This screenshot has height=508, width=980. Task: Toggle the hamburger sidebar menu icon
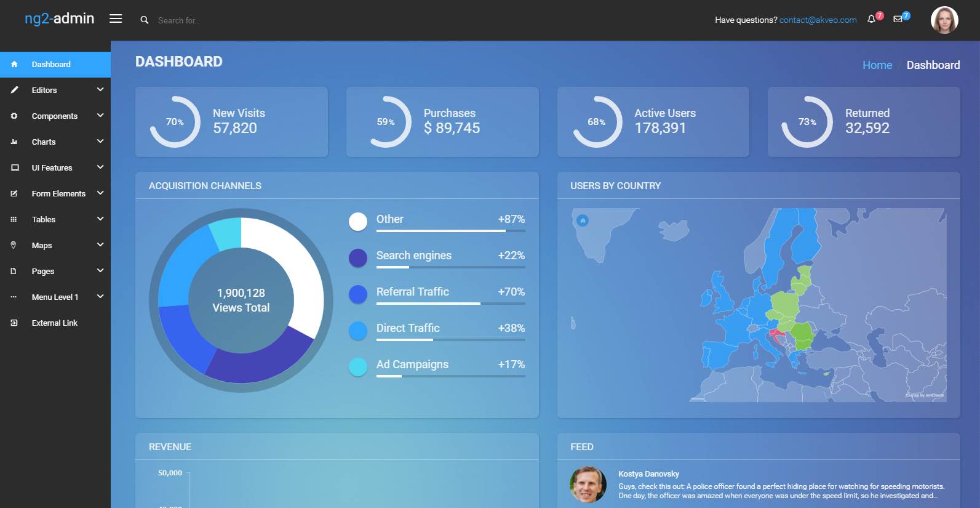pos(116,18)
